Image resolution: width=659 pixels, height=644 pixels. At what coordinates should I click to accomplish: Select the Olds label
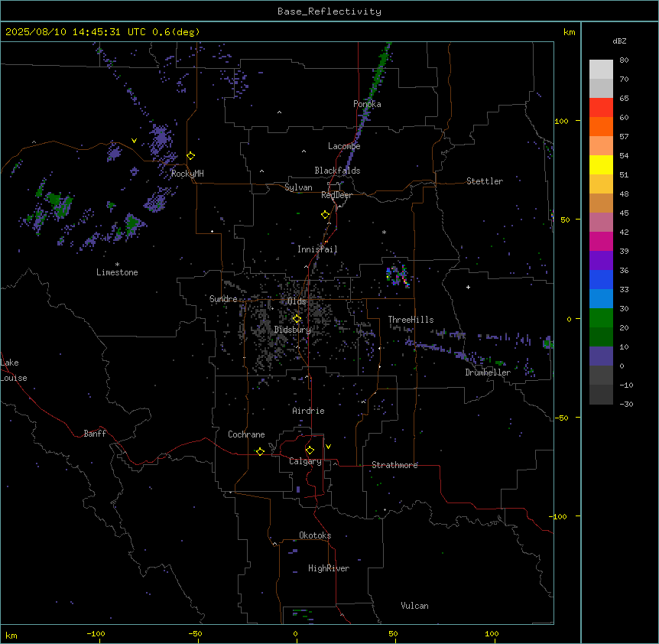297,301
